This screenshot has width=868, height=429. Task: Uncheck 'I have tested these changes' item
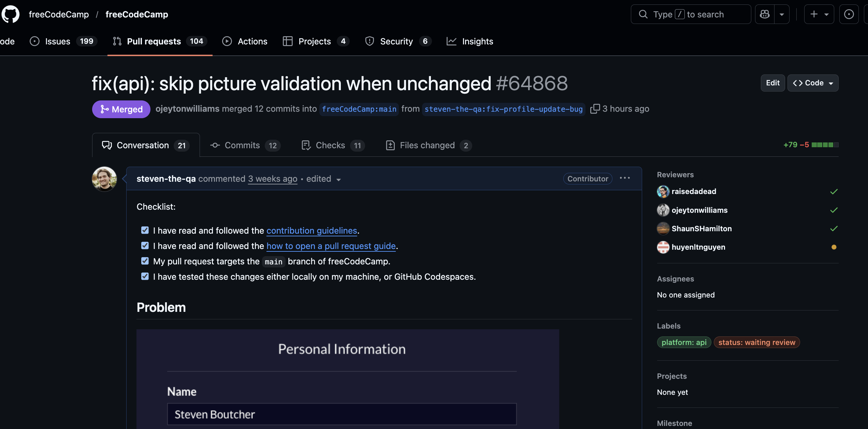(145, 276)
